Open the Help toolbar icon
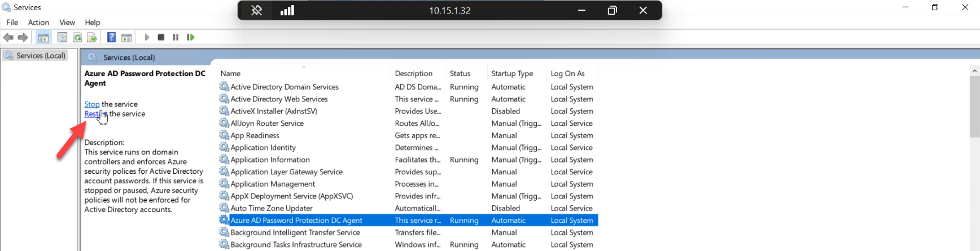980x251 pixels. point(111,37)
